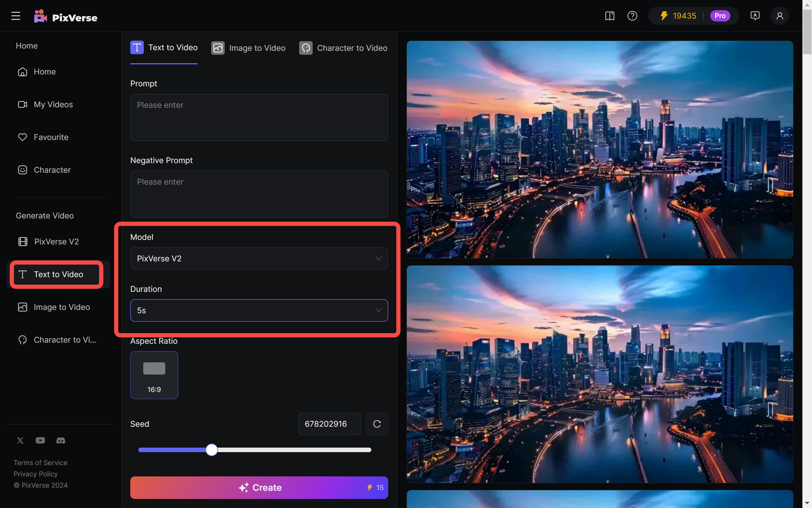
Task: Focus the Prompt text area
Action: (259, 117)
